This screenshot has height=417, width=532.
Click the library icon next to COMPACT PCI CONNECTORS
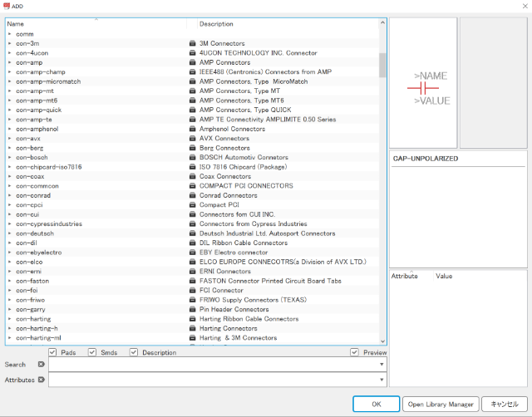[x=192, y=186]
